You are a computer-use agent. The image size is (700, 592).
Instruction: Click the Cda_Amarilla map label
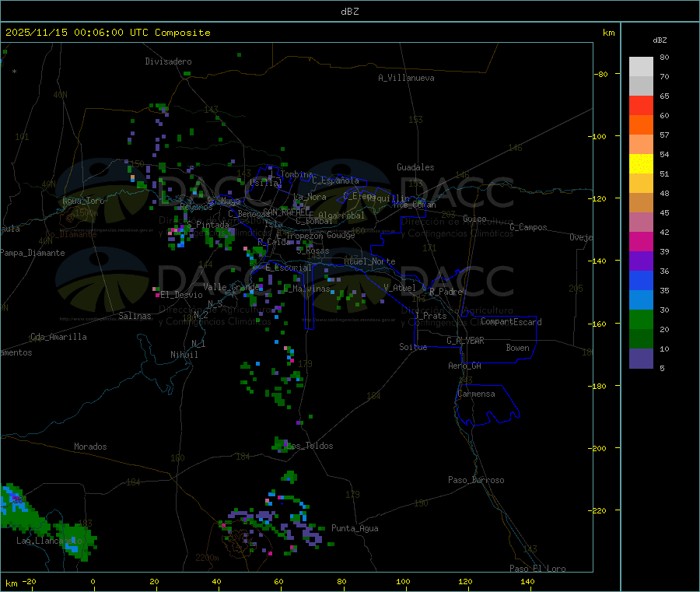point(58,337)
